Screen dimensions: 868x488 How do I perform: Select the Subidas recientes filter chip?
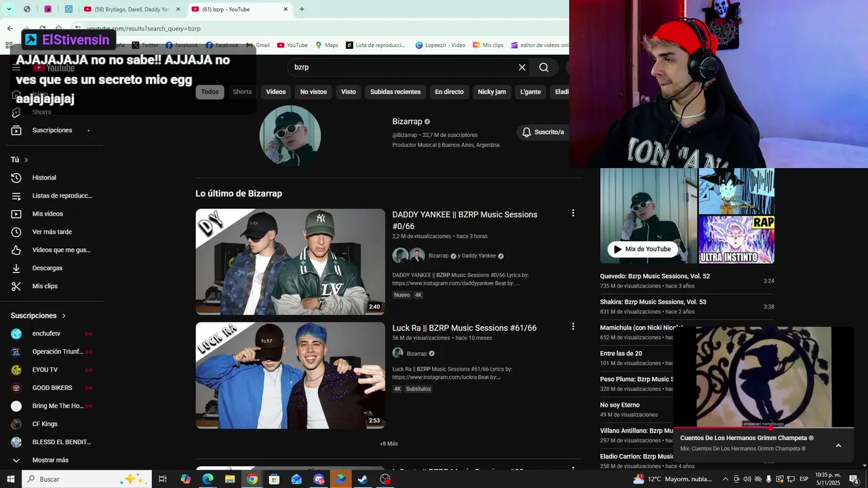tap(395, 91)
